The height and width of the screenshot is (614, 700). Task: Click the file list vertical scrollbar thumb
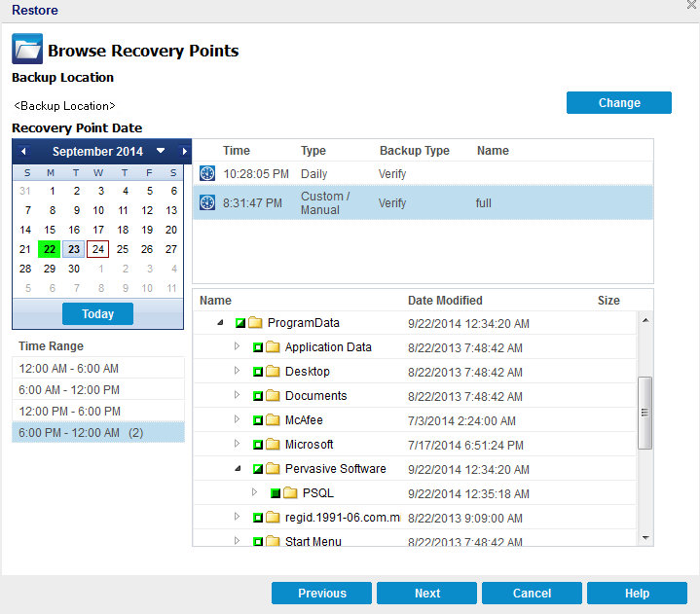(645, 413)
